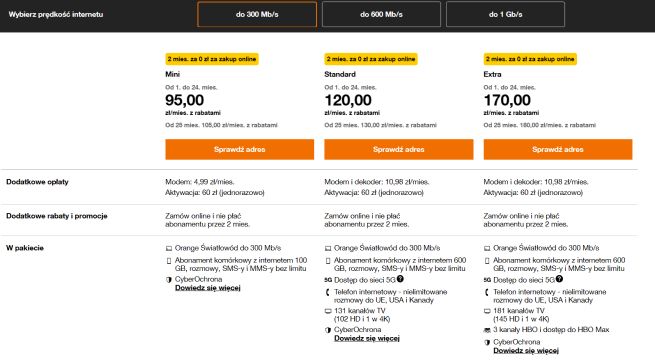The image size is (655, 360).
Task: Click the TV icon beside 181 kanałów TV
Action: pyautogui.click(x=487, y=311)
